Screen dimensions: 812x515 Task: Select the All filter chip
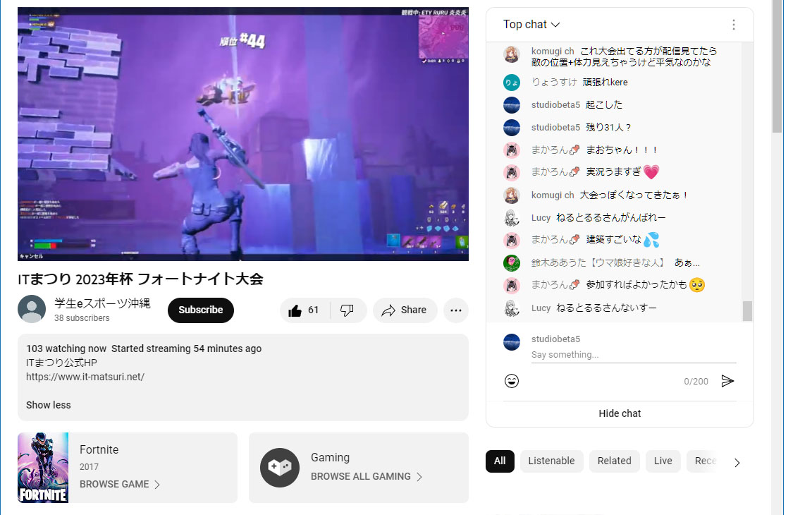500,461
